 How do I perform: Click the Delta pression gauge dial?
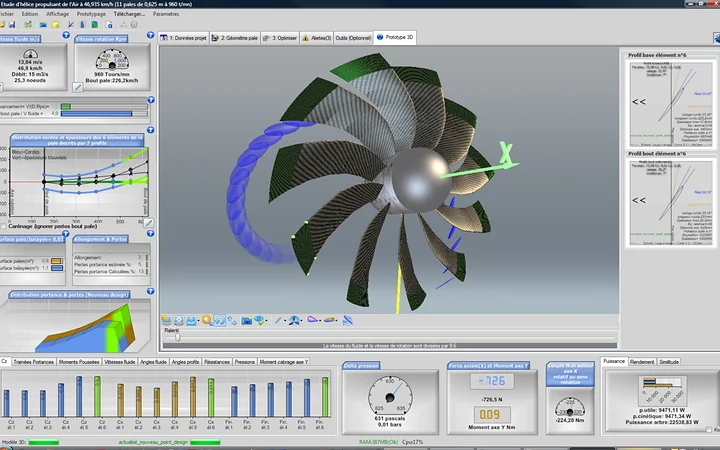(390, 396)
